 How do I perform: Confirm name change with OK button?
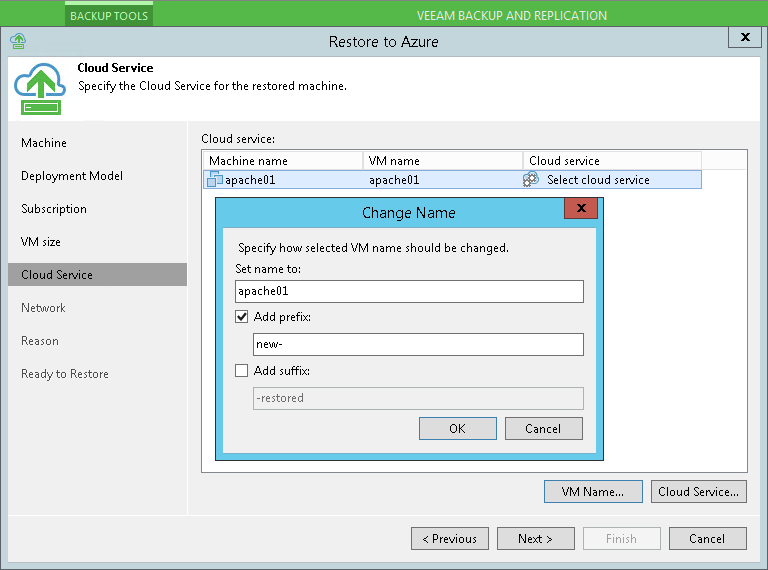457,428
